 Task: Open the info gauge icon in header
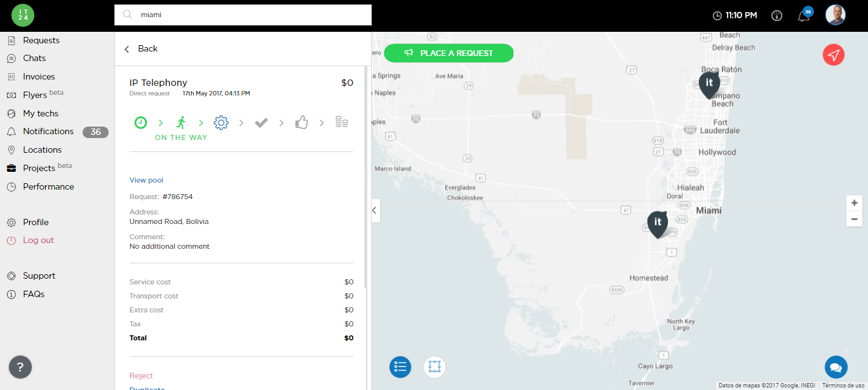(776, 15)
